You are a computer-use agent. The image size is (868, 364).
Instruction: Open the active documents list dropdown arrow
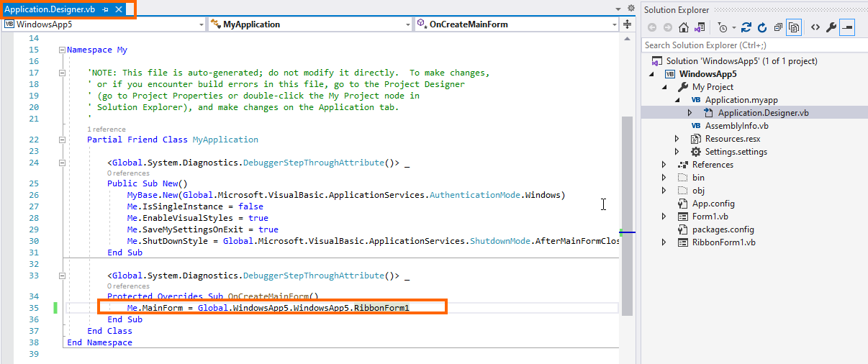[x=619, y=9]
